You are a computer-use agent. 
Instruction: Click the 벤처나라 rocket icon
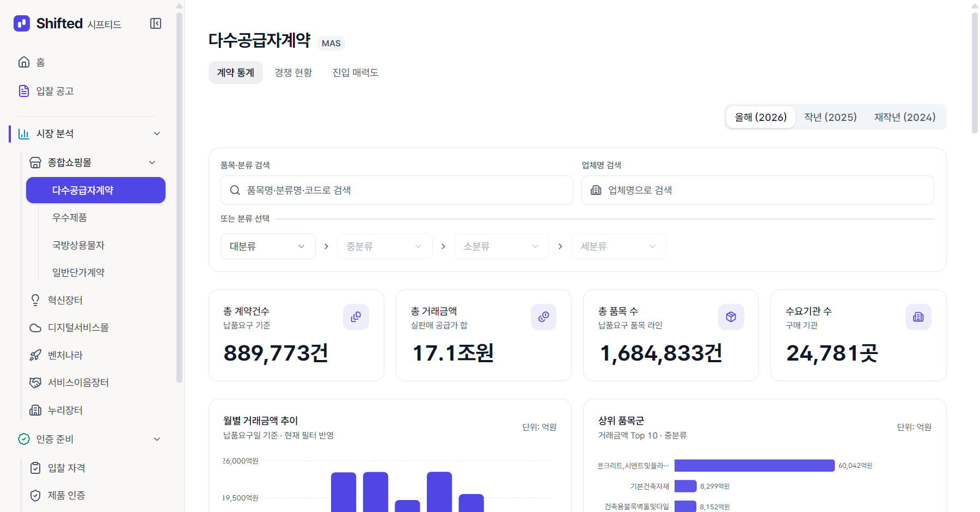35,355
